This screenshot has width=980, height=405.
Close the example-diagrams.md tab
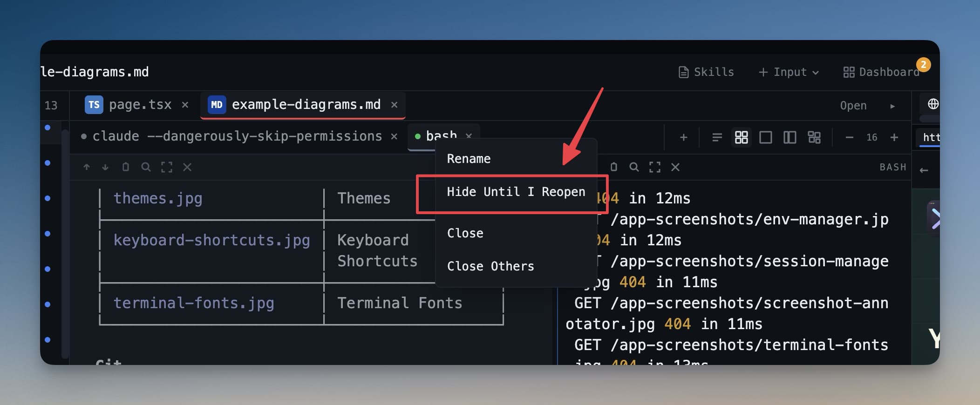(394, 105)
